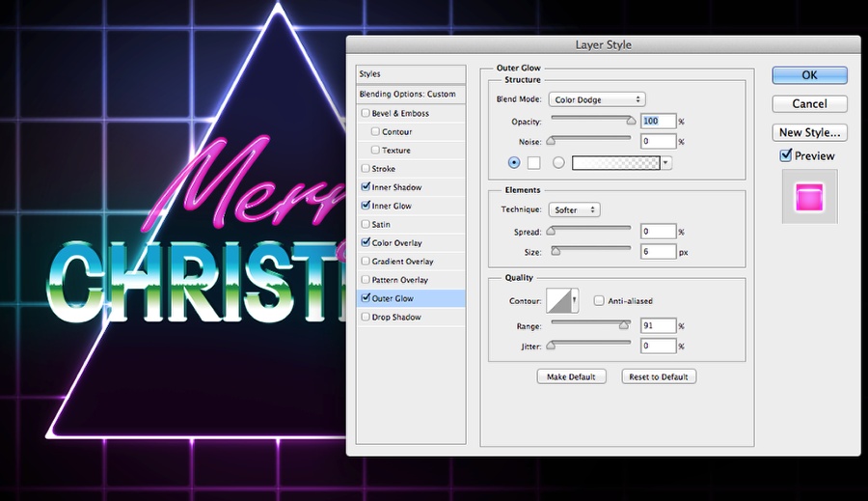Image resolution: width=868 pixels, height=501 pixels.
Task: Click the Range percent input field
Action: point(658,326)
